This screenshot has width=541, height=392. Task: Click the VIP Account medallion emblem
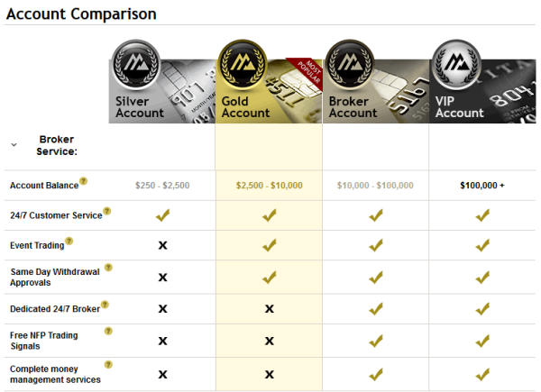(x=457, y=65)
